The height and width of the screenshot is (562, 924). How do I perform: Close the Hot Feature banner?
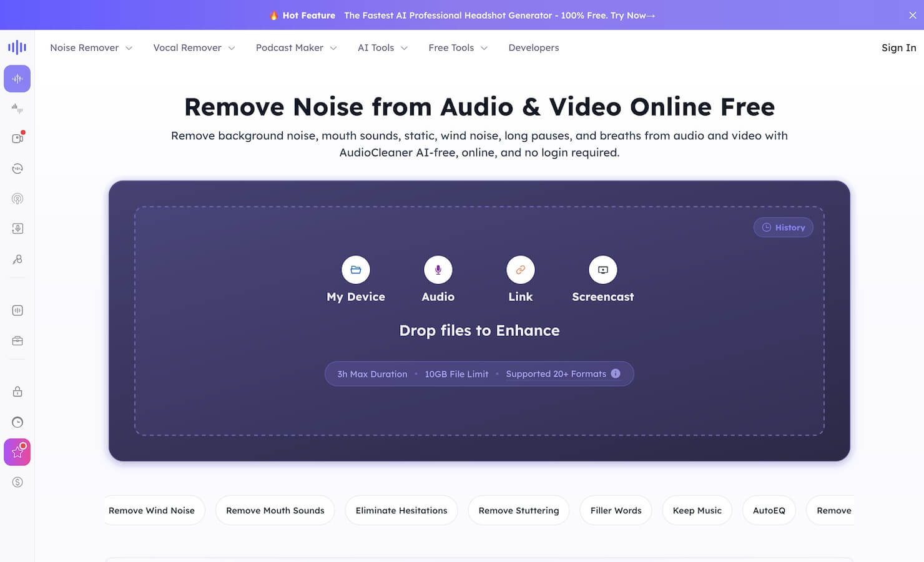913,15
